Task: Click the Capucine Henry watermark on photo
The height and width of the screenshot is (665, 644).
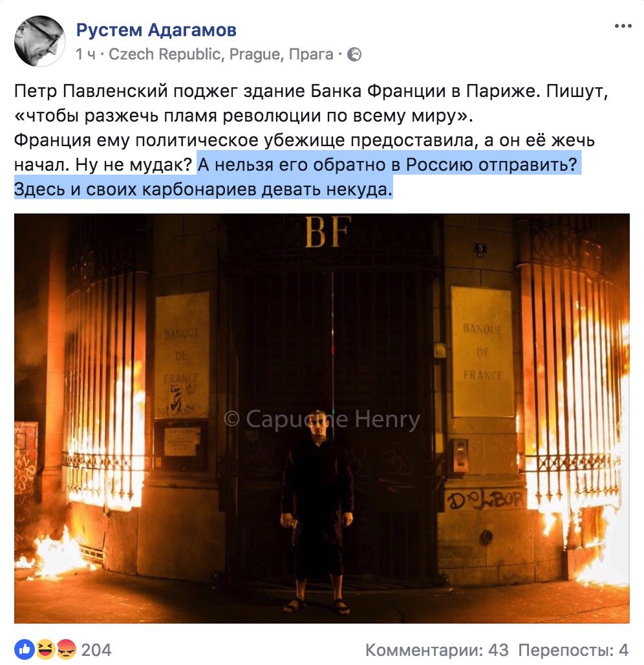Action: coord(322,419)
